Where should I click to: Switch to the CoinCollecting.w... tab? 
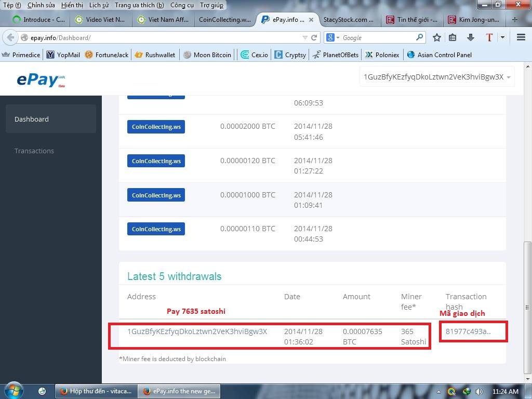coord(224,20)
